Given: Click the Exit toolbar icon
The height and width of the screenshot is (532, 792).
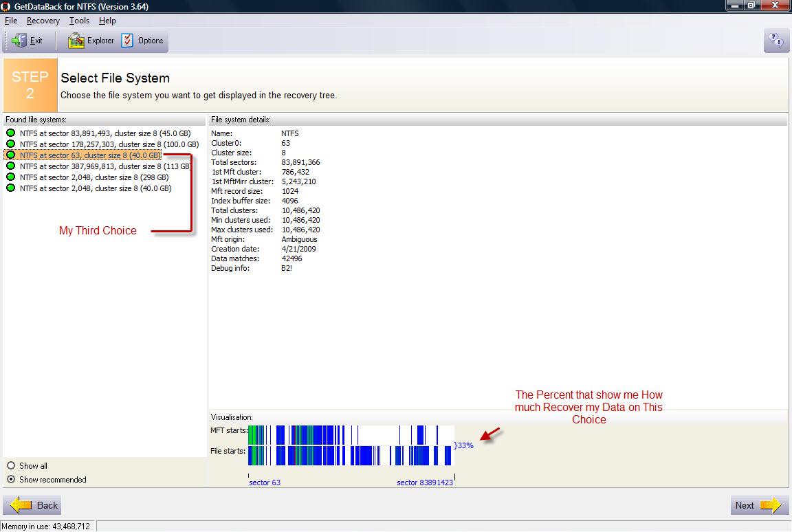Looking at the screenshot, I should 19,41.
